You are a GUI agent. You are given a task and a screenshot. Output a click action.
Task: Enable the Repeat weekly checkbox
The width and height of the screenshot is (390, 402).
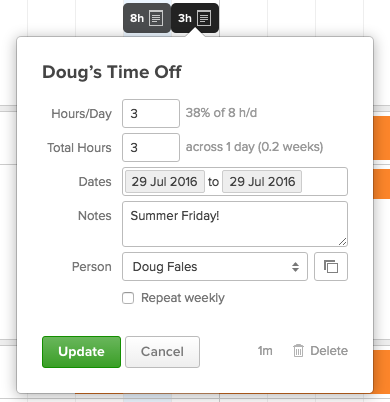coord(128,298)
